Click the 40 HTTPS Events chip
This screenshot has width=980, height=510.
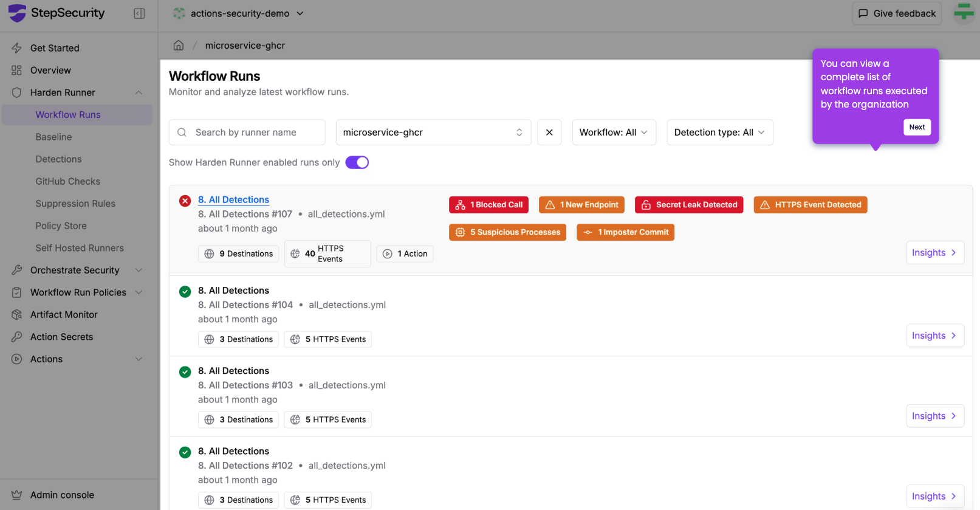click(327, 253)
